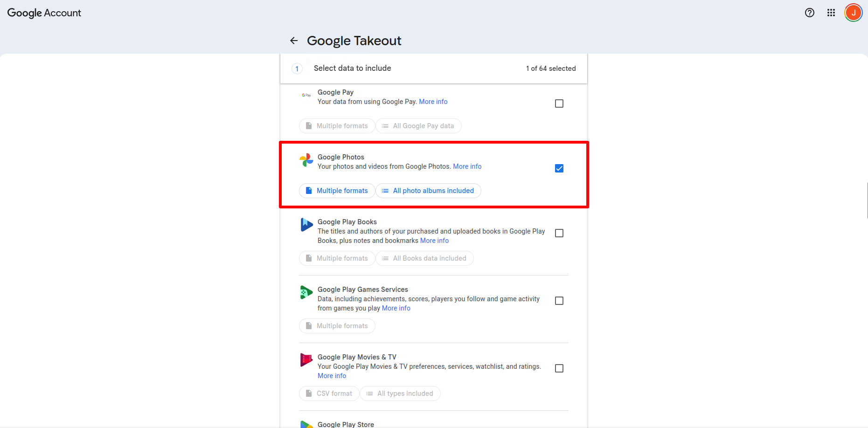This screenshot has height=428, width=868.
Task: Click the Google Takeout page title
Action: tap(354, 41)
